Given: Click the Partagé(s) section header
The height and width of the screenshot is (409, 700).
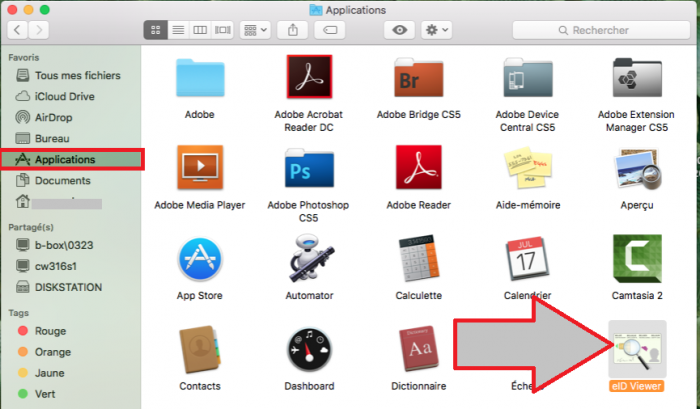Looking at the screenshot, I should 31,227.
